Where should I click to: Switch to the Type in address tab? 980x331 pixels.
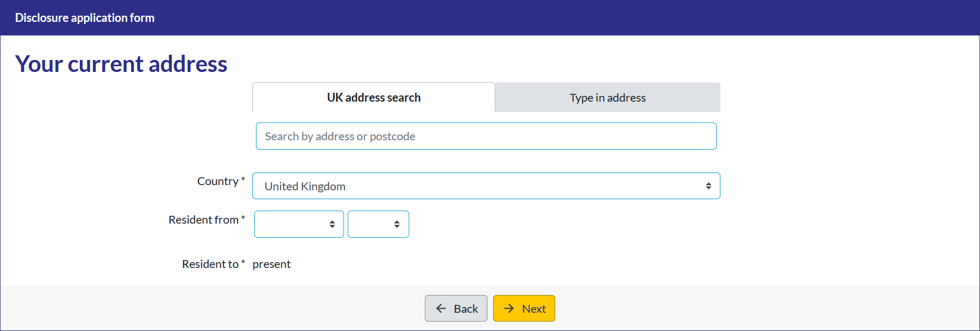pos(608,97)
